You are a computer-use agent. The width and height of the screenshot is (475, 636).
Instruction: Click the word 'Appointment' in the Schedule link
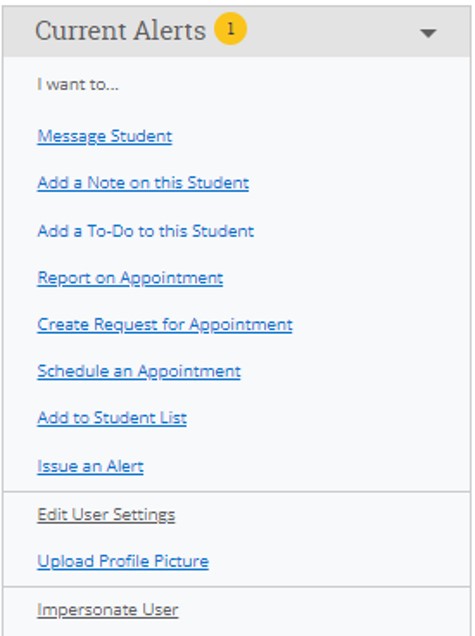point(189,372)
